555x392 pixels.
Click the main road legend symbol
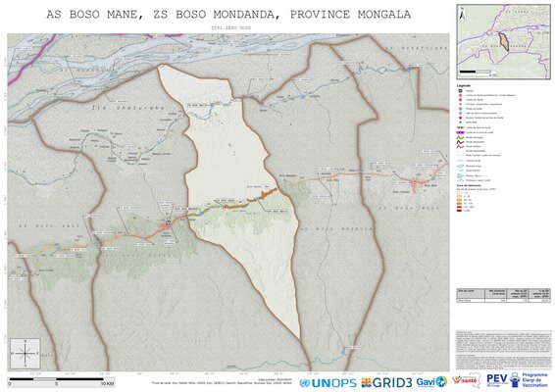pos(460,137)
